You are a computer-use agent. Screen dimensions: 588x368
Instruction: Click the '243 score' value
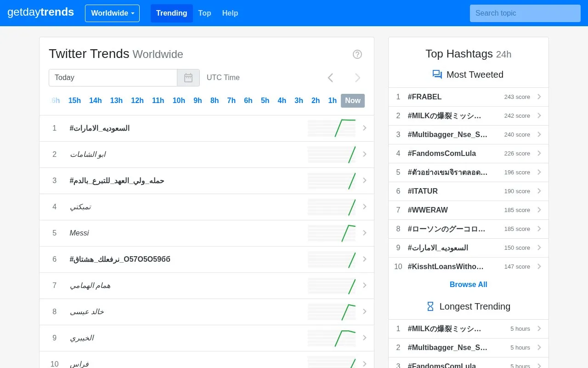pyautogui.click(x=517, y=97)
